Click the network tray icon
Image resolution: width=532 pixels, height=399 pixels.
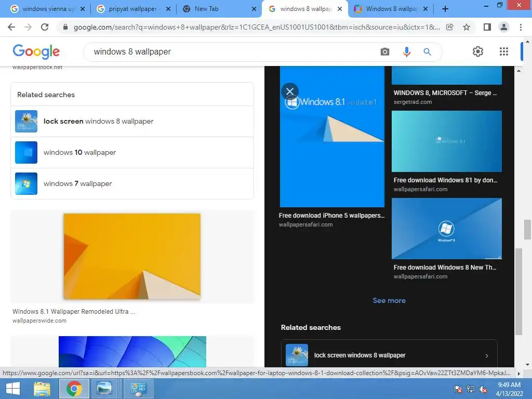click(x=471, y=389)
